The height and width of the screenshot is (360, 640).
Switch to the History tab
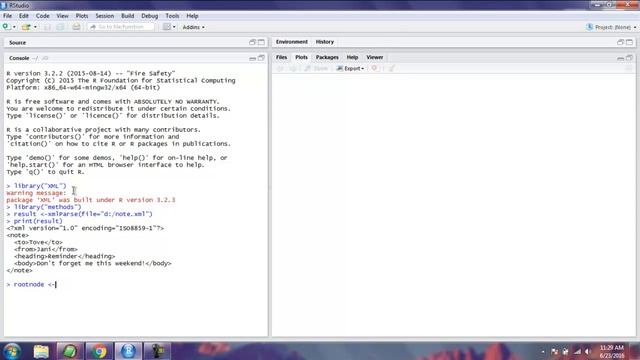tap(324, 42)
